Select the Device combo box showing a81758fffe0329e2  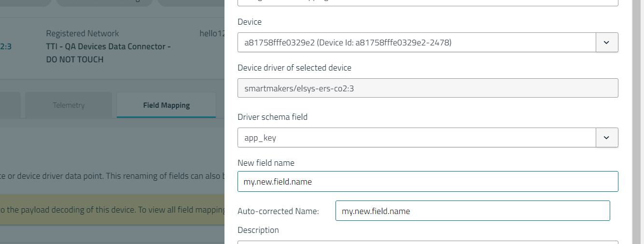coord(417,43)
